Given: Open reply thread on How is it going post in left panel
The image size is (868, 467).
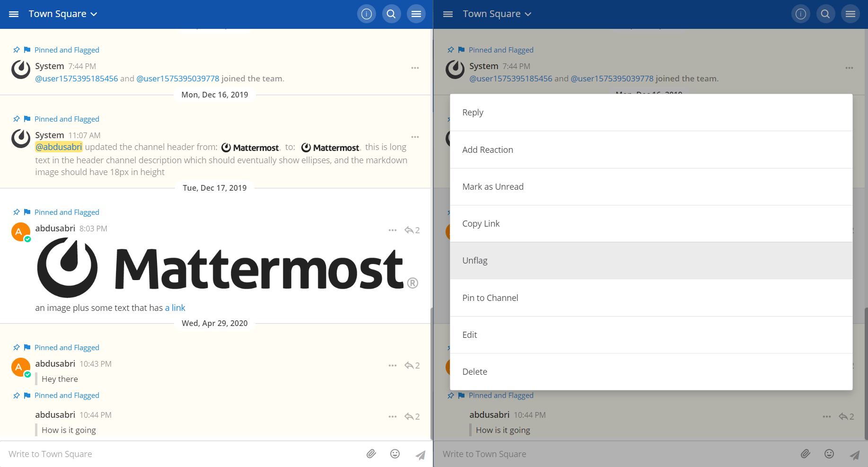Looking at the screenshot, I should 412,417.
